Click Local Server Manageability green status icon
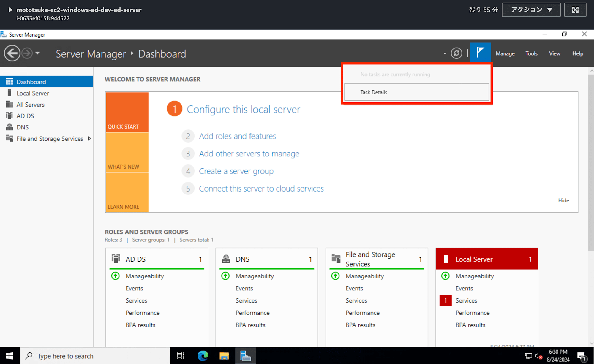The width and height of the screenshot is (594, 364). 445,276
